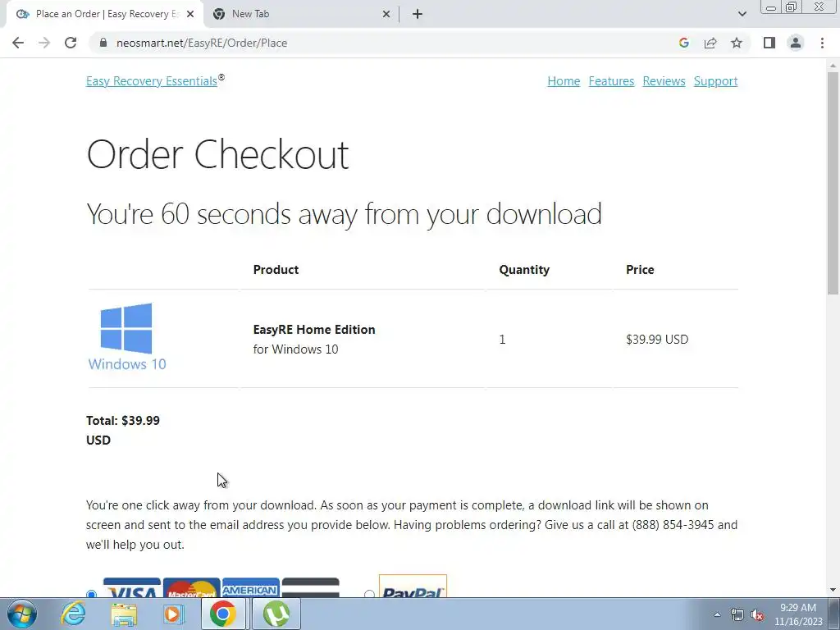This screenshot has height=630, width=840.
Task: Select the Place an Order tab
Action: click(x=104, y=14)
